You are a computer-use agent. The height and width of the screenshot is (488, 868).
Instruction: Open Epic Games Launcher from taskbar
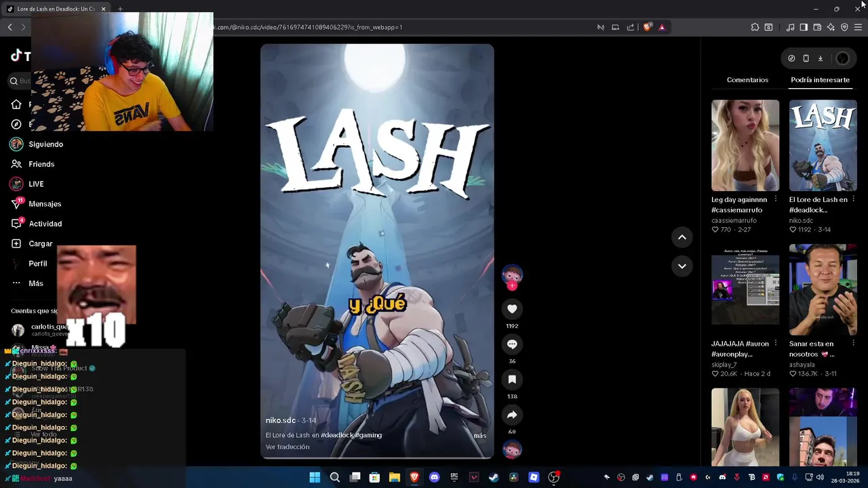[x=454, y=477]
